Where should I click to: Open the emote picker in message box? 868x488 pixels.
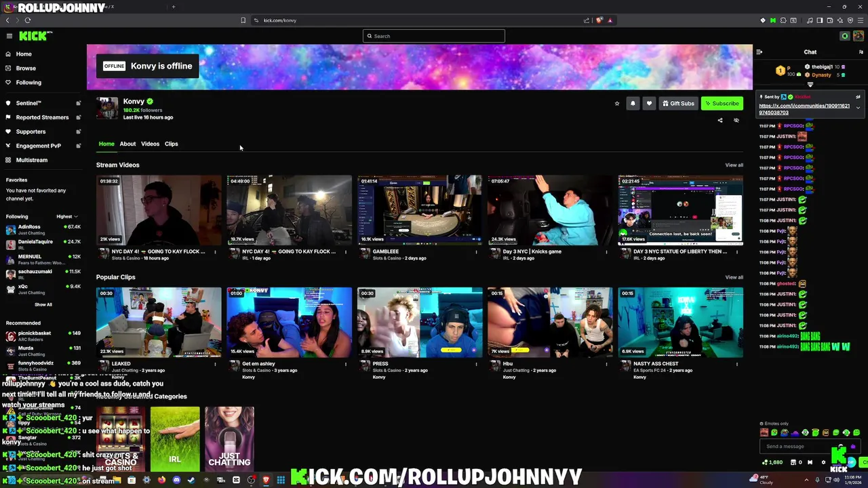[853, 447]
